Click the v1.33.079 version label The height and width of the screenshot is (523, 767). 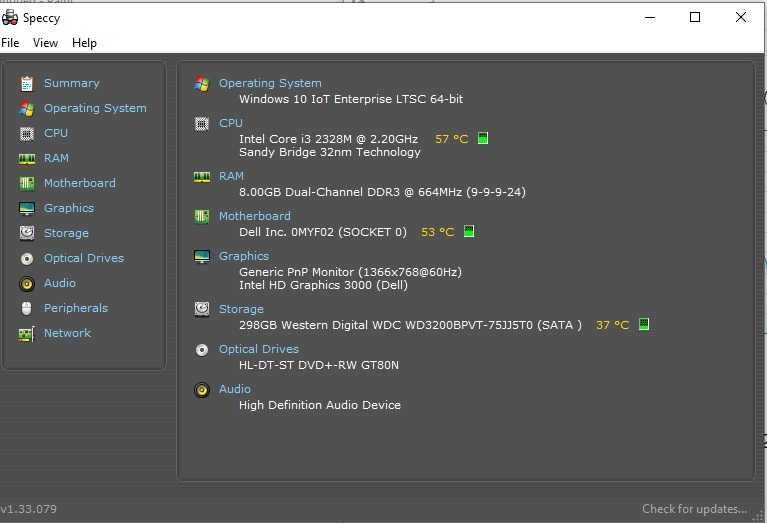[28, 509]
